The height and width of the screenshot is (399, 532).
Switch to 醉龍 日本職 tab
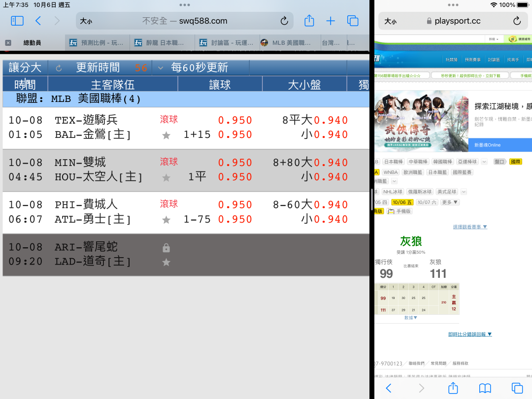(162, 43)
